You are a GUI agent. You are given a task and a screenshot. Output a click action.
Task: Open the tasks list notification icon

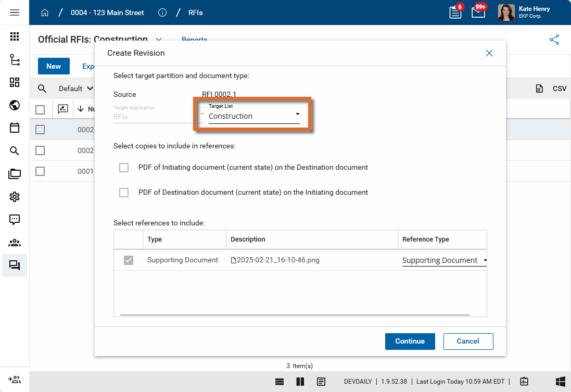click(x=455, y=12)
